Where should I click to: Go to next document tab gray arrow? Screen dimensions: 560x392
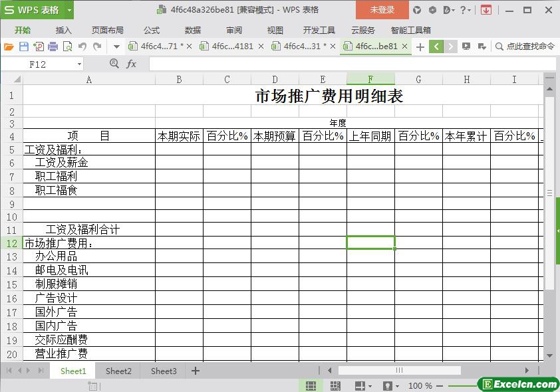[x=450, y=47]
